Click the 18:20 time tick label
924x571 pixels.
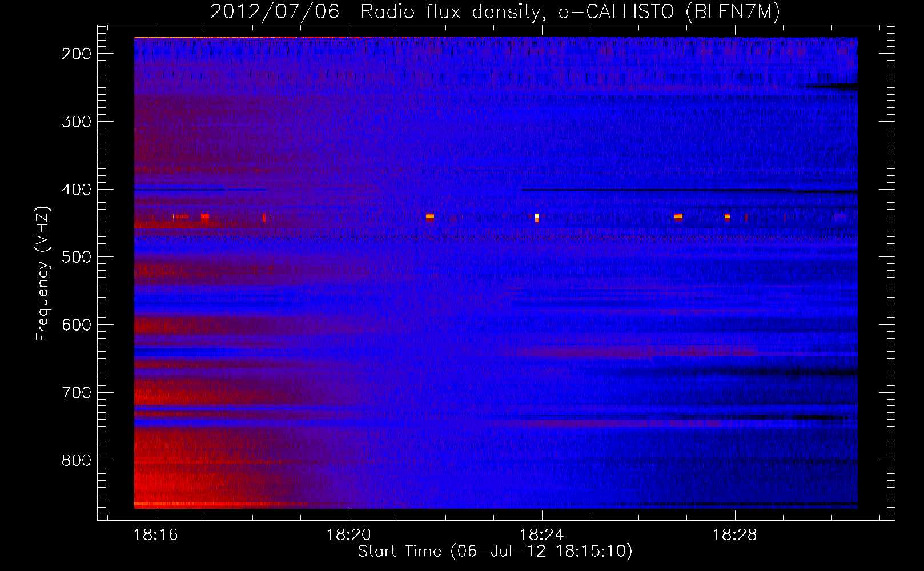(x=348, y=534)
